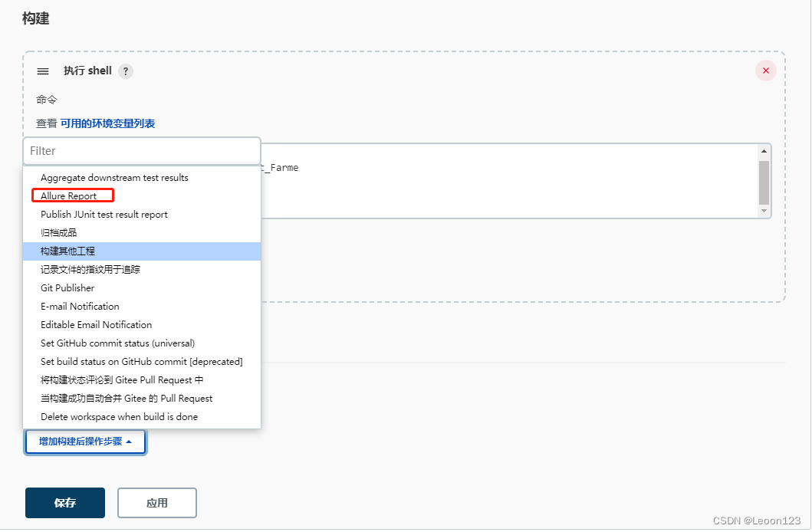Select Delete workspace when build is done
812x532 pixels.
tap(141, 416)
